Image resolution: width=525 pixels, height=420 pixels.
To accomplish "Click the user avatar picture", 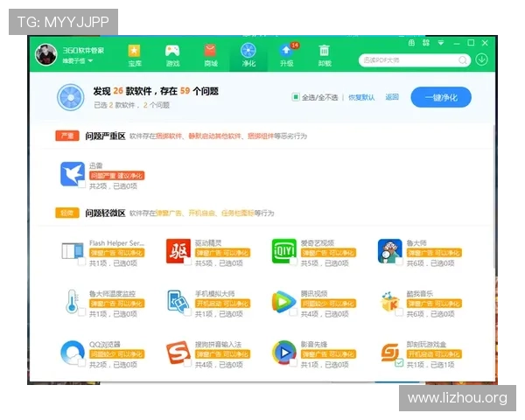I will click(x=46, y=54).
